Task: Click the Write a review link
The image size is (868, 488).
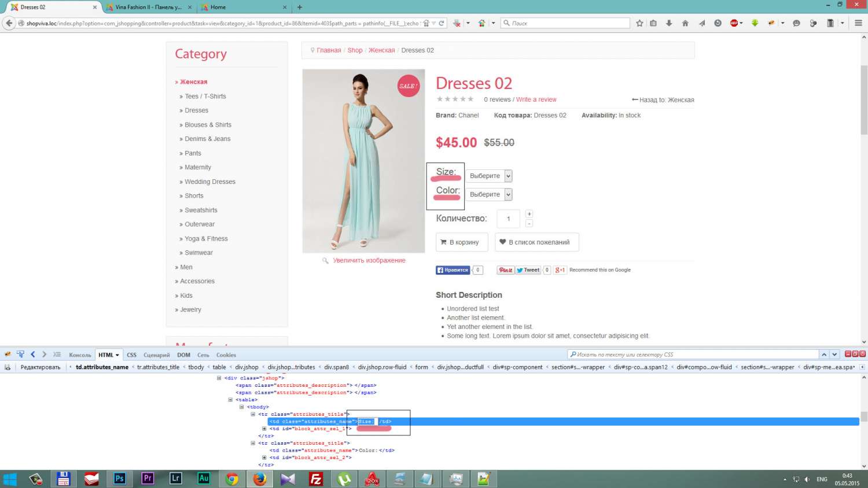Action: (536, 99)
